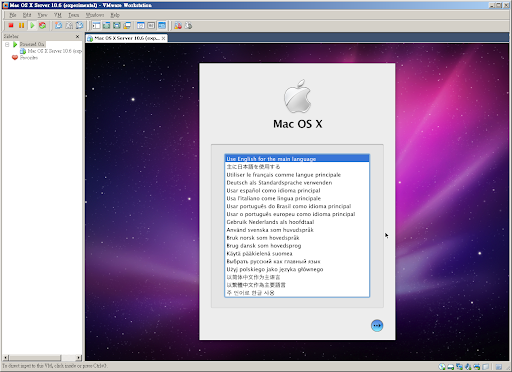512x372 pixels.
Task: Click the green Power On toolbar icon
Action: (x=32, y=25)
